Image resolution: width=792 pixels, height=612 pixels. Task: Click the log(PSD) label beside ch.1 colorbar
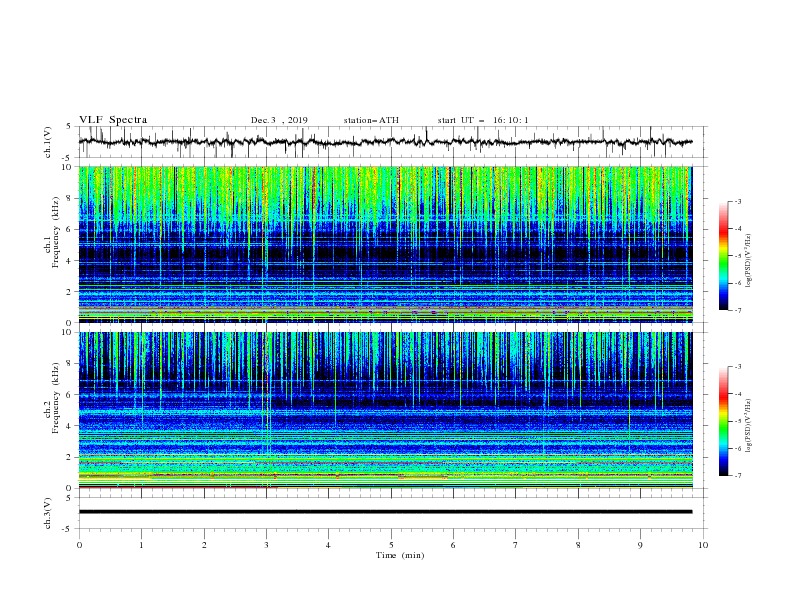(749, 261)
